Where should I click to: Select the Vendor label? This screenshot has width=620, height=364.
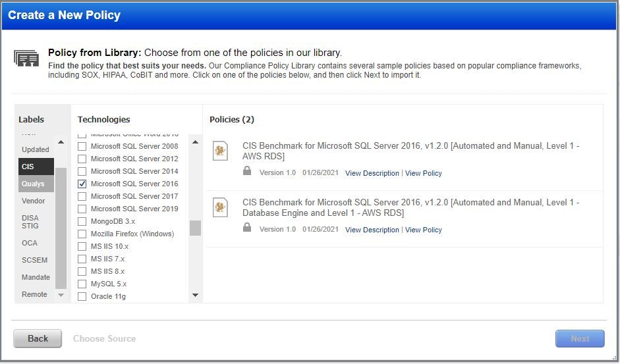tap(36, 201)
